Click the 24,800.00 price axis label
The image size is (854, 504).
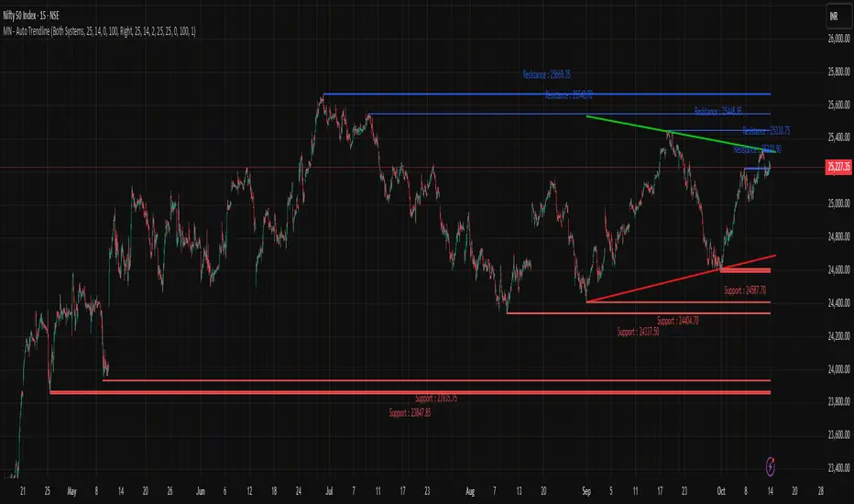(838, 236)
